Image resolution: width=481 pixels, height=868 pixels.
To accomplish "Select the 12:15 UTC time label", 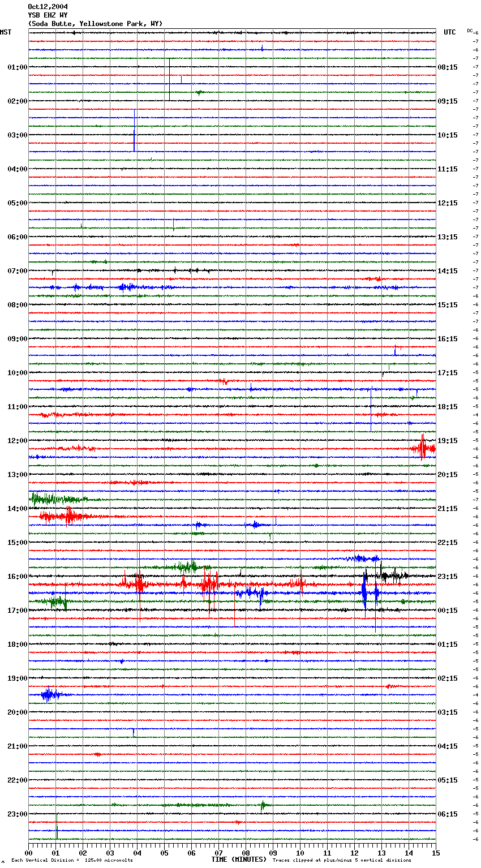I will [448, 203].
